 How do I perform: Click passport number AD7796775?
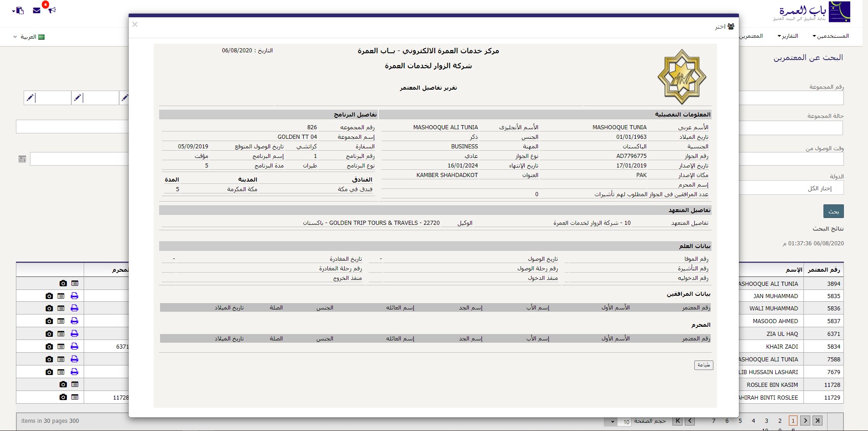point(631,156)
